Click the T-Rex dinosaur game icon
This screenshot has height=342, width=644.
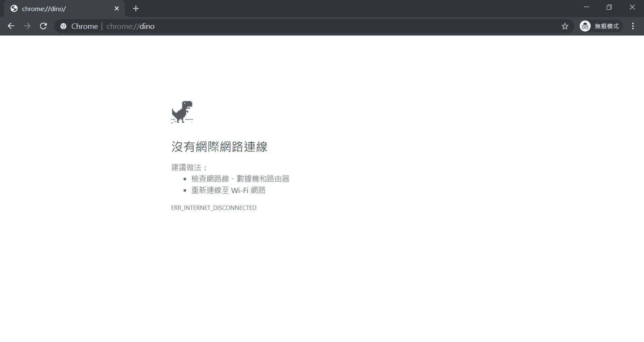(x=182, y=112)
